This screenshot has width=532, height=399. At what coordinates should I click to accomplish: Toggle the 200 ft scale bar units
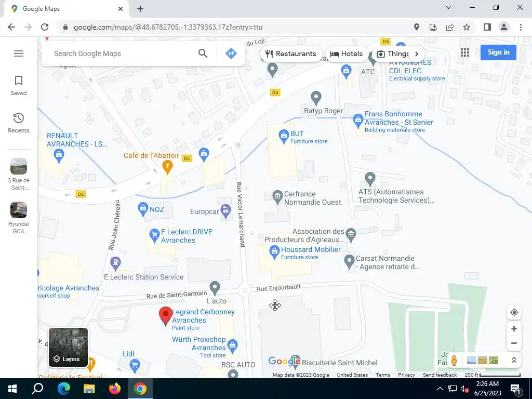[493, 375]
